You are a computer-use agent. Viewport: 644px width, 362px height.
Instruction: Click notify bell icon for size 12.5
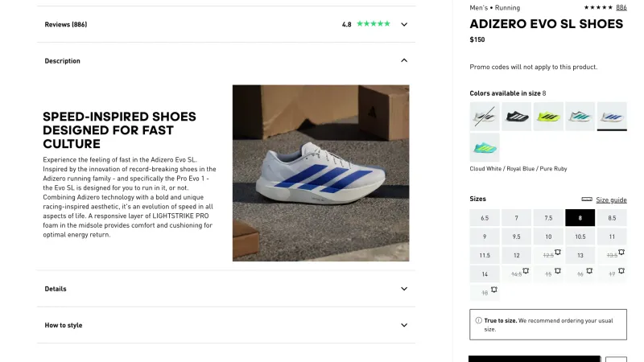point(558,252)
